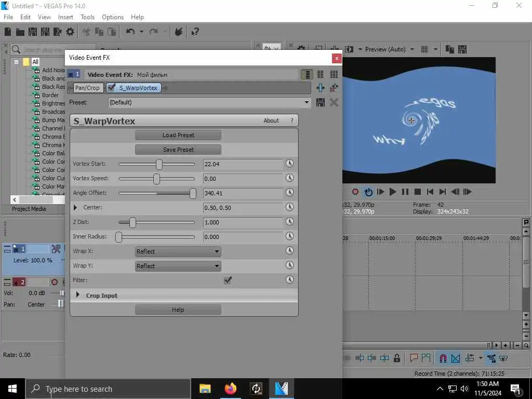Toggle the three-column layout view button

tap(334, 74)
